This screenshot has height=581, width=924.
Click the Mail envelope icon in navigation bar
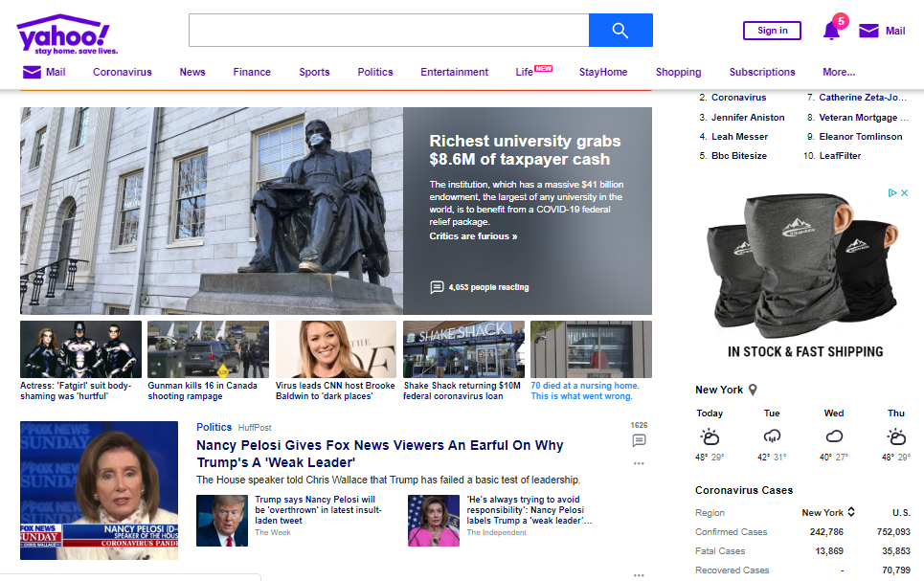tap(32, 72)
